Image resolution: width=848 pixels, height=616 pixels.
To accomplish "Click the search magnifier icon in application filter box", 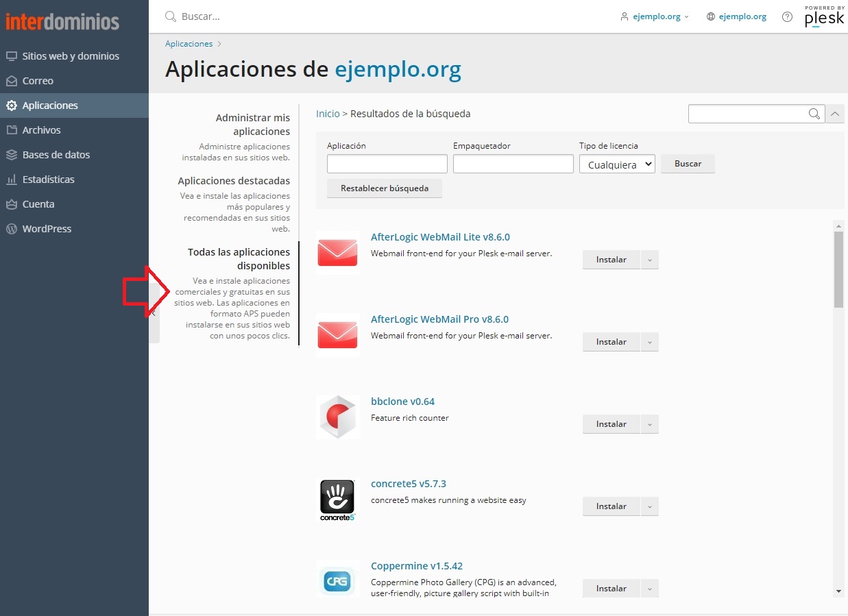I will click(814, 114).
